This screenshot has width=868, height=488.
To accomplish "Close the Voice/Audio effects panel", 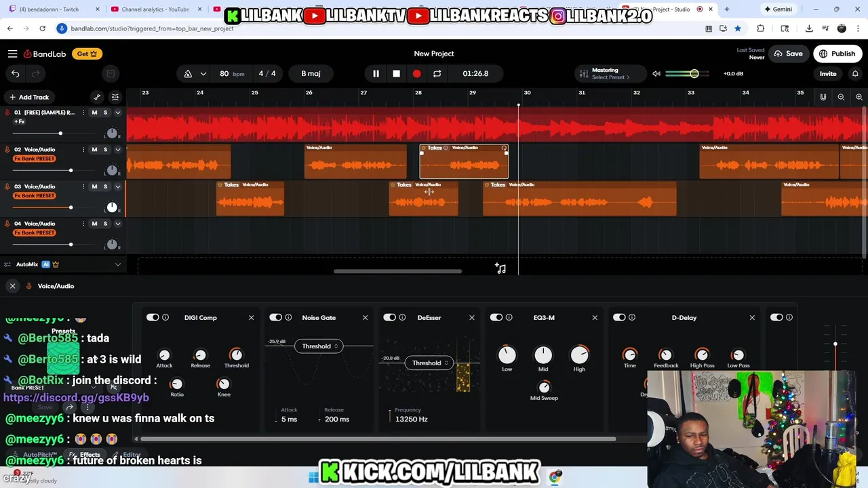I will 12,286.
